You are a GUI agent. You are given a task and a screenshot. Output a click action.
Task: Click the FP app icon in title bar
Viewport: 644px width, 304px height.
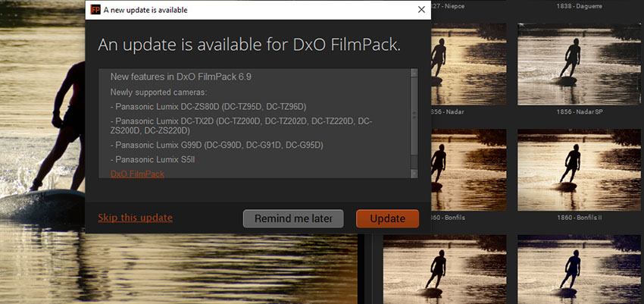point(95,10)
